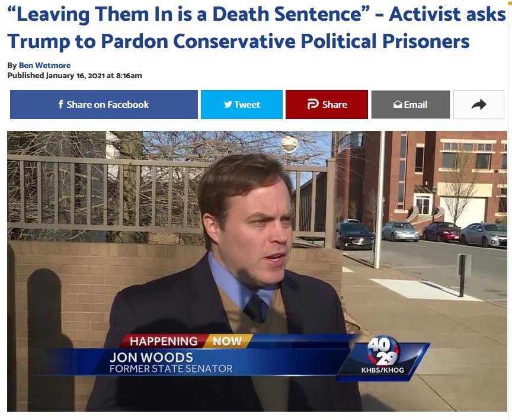Click the "Former State Senator" caption text
This screenshot has width=512, height=420.
click(171, 369)
